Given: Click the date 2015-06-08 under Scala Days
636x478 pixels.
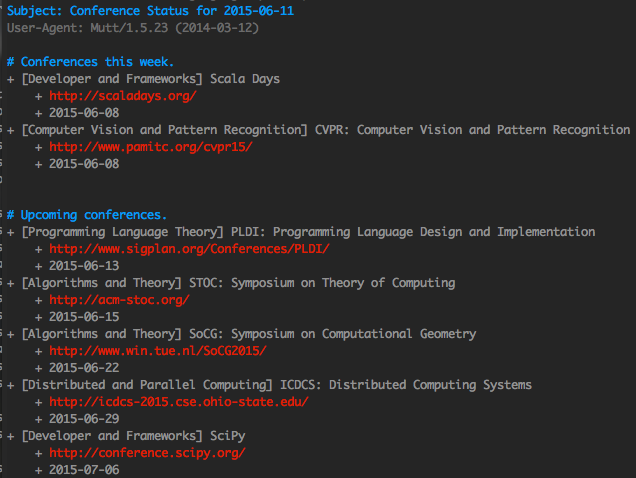Looking at the screenshot, I should tap(84, 113).
